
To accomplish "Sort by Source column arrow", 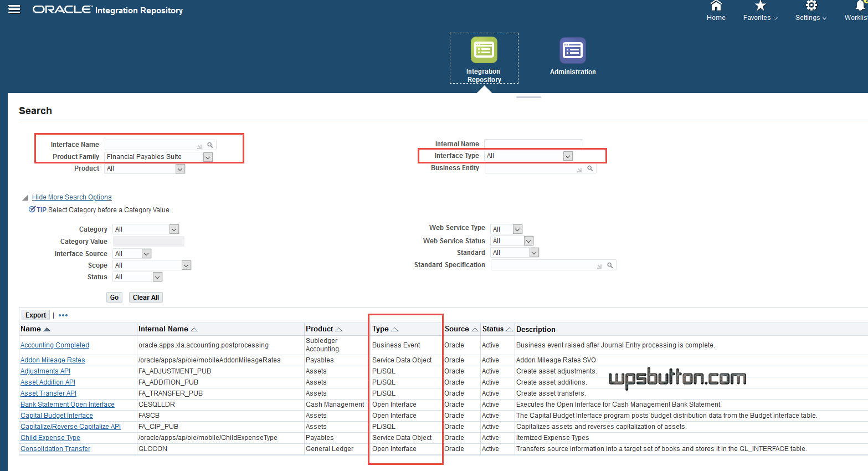I will pyautogui.click(x=475, y=329).
